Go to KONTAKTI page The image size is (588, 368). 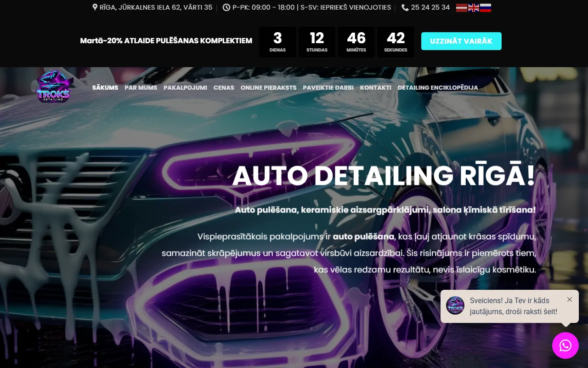375,87
